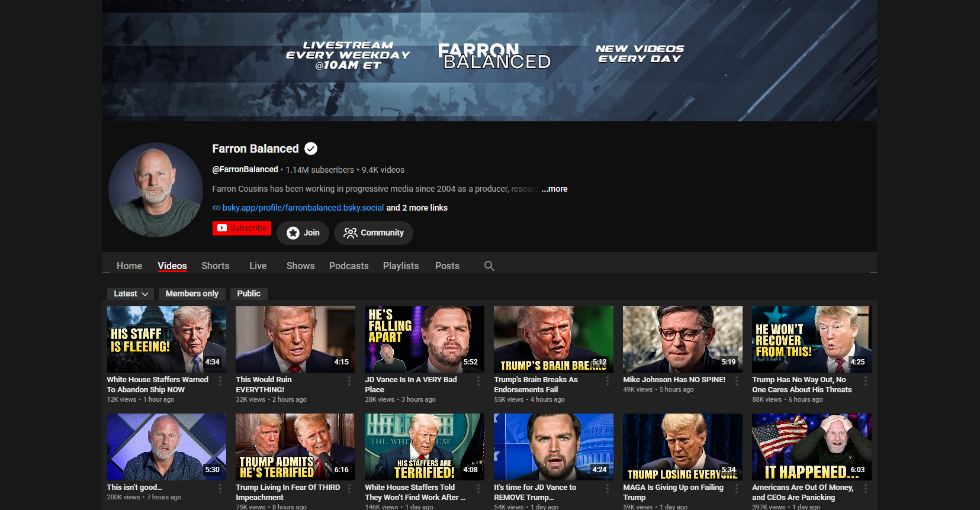Viewport: 980px width, 510px height.
Task: Open options for 'It's time for JD Vance' video
Action: (608, 489)
